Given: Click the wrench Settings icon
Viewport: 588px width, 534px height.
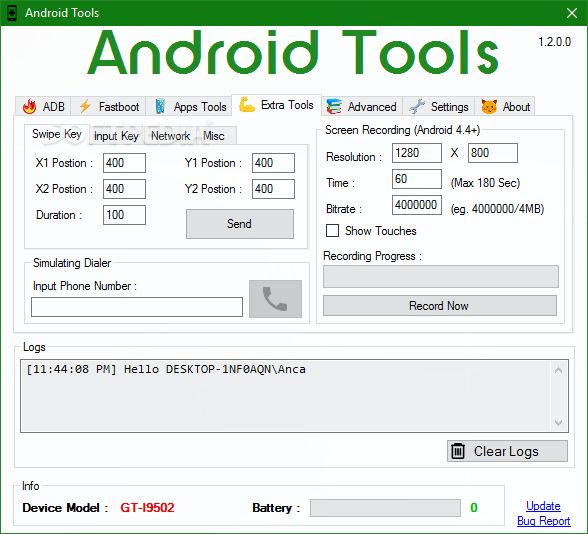Looking at the screenshot, I should click(x=417, y=106).
